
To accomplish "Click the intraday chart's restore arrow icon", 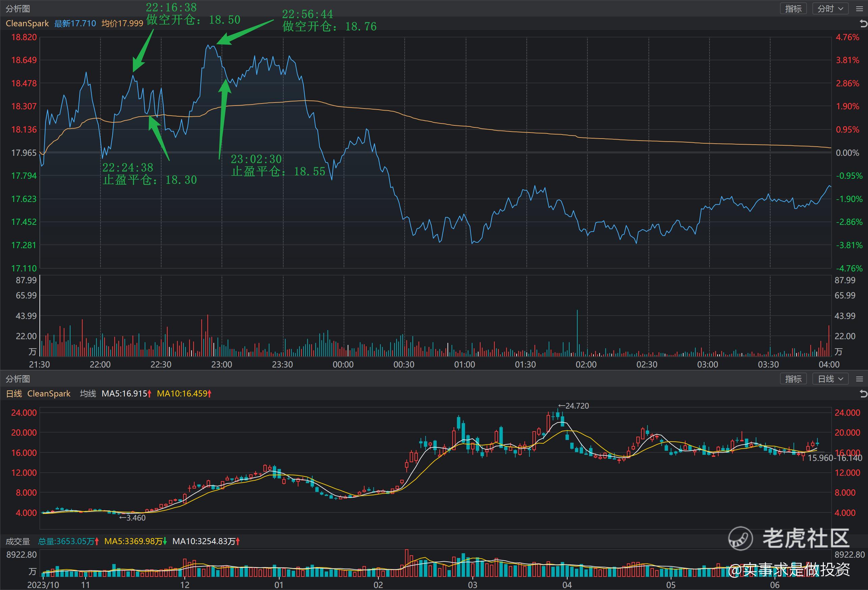I will click(x=864, y=24).
